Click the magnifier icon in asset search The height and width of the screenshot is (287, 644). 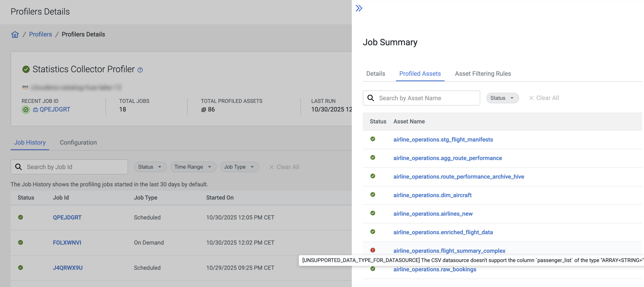371,98
